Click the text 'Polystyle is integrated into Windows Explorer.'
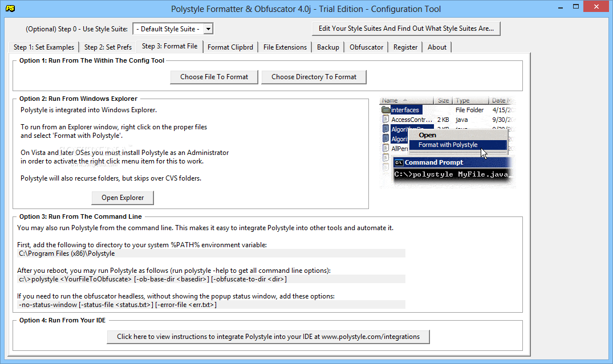The width and height of the screenshot is (613, 364). pyautogui.click(x=89, y=110)
